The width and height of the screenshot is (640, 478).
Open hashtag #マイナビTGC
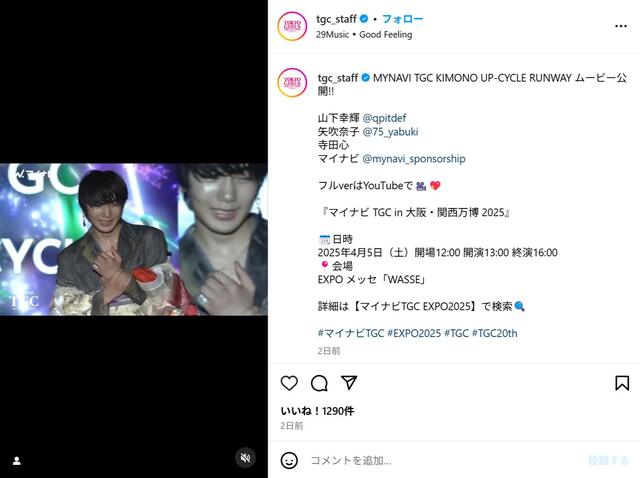[x=351, y=333]
